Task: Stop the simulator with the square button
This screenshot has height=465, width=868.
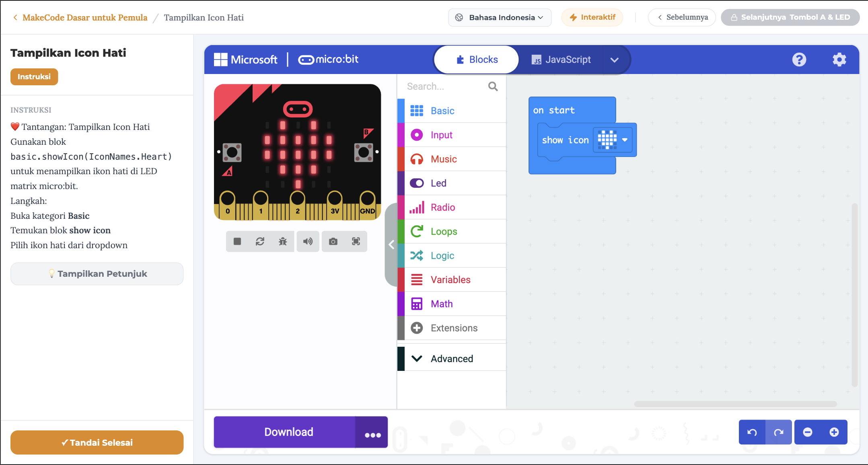Action: point(237,241)
